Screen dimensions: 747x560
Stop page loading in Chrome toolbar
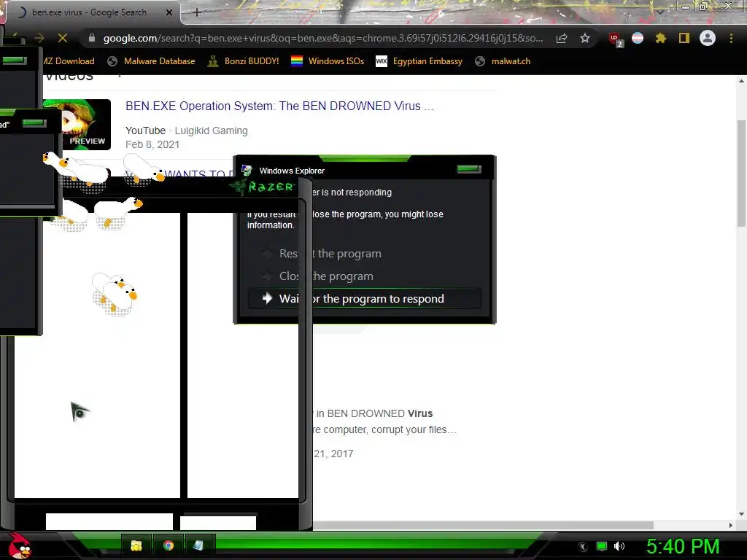63,38
